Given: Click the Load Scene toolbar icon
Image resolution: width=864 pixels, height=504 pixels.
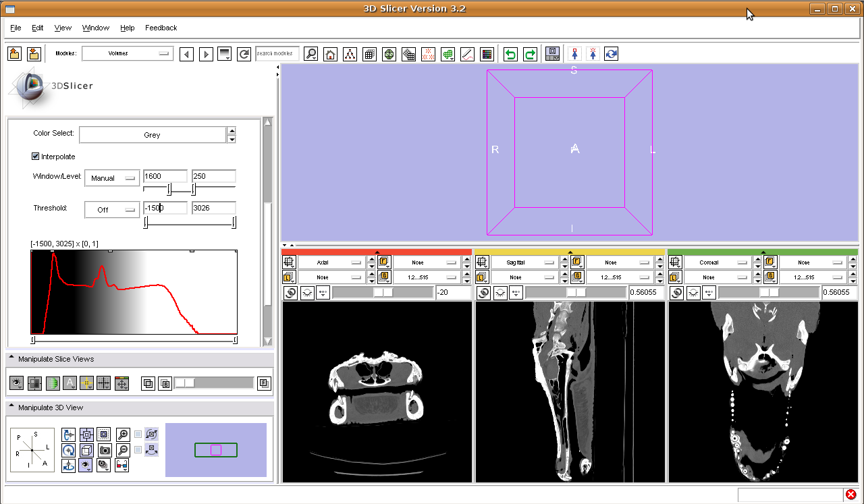Looking at the screenshot, I should click(15, 54).
